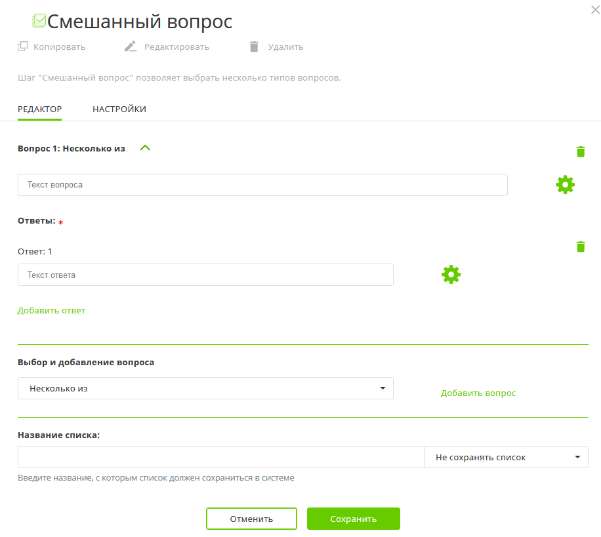601x537 pixels.
Task: Collapse the Вопрос 1 section chevron
Action: (145, 148)
